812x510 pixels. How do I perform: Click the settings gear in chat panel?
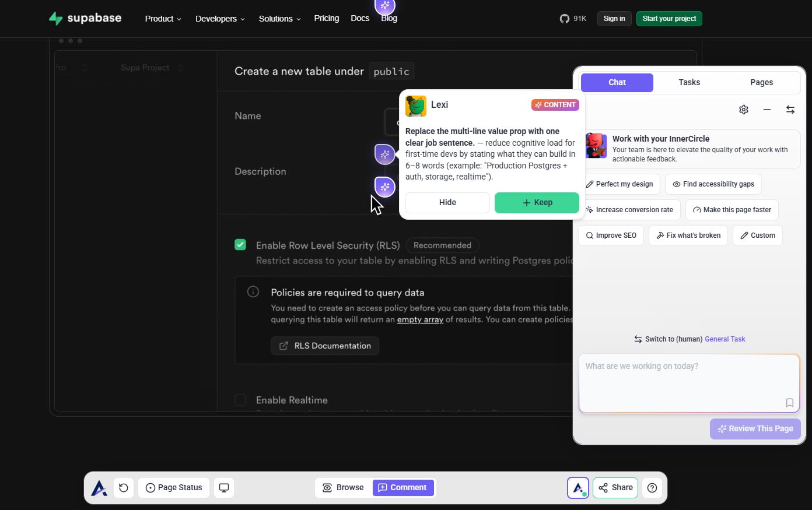tap(743, 110)
